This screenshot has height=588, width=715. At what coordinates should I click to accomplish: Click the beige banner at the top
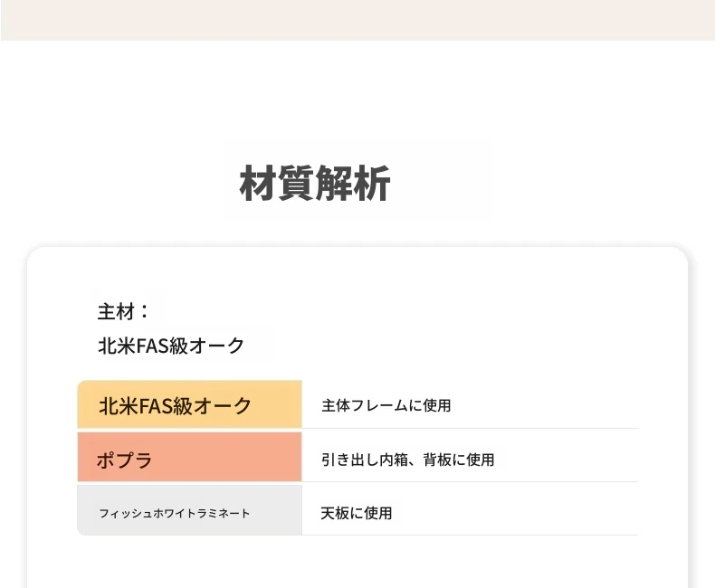357,20
